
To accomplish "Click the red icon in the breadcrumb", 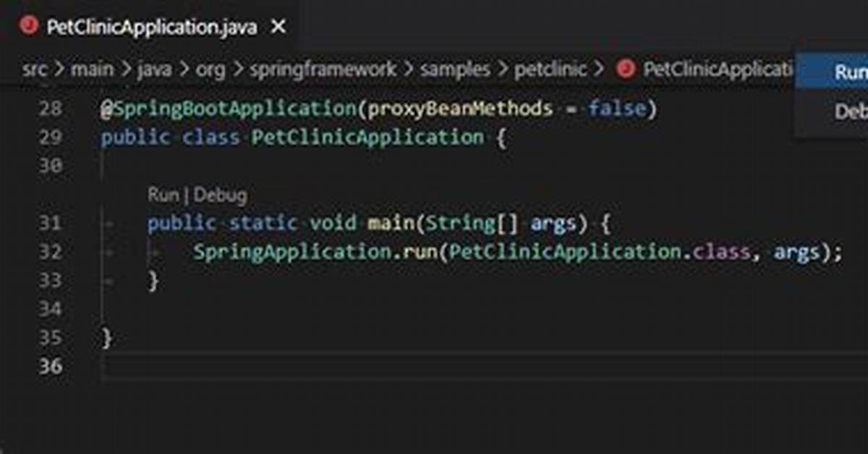I will [x=626, y=70].
